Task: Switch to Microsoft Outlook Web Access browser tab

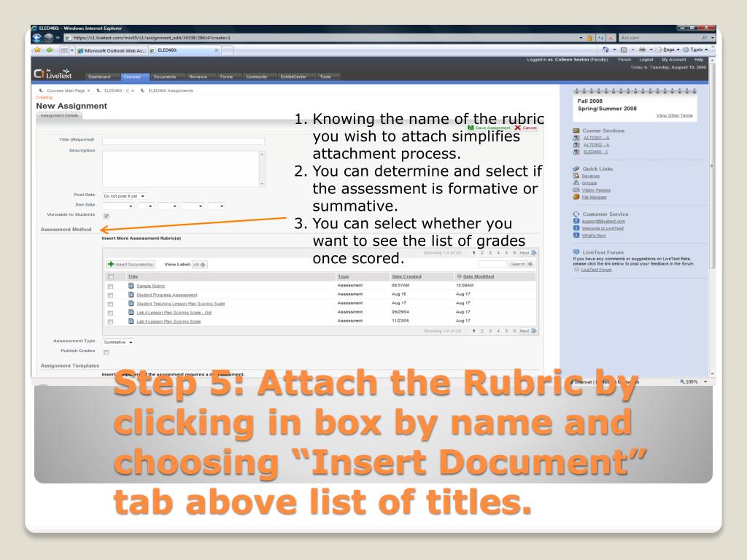Action: pos(112,50)
